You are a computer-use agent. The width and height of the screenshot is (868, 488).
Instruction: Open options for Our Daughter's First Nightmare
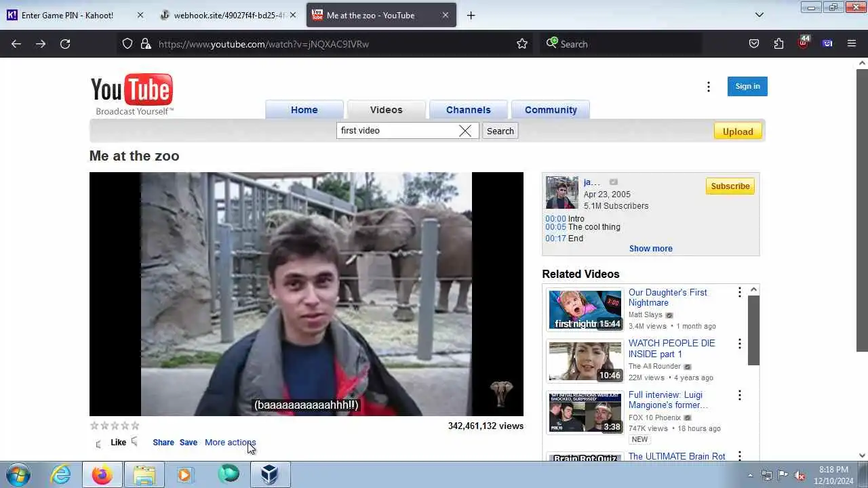click(x=739, y=292)
